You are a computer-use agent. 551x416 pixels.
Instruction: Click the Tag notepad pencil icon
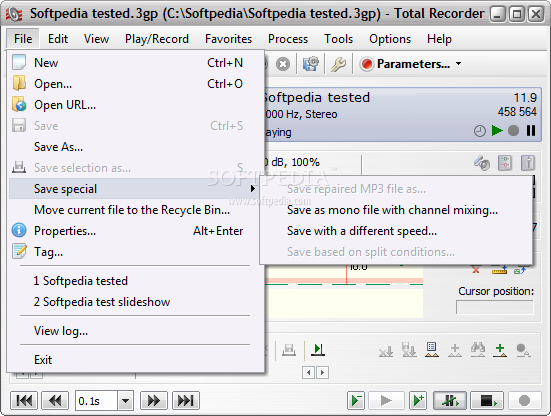coord(19,251)
